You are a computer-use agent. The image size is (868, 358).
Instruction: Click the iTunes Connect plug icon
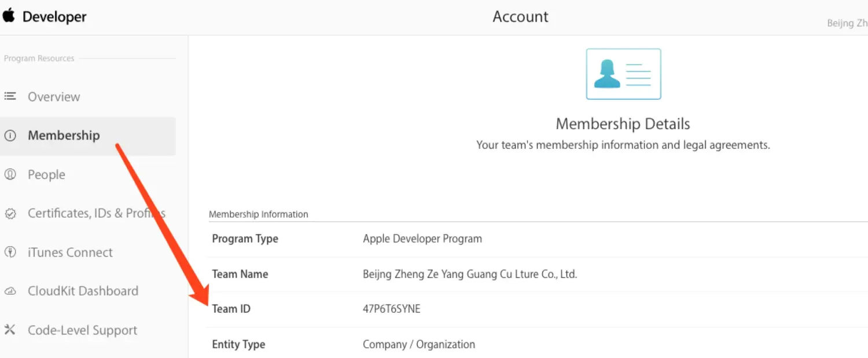coord(10,252)
